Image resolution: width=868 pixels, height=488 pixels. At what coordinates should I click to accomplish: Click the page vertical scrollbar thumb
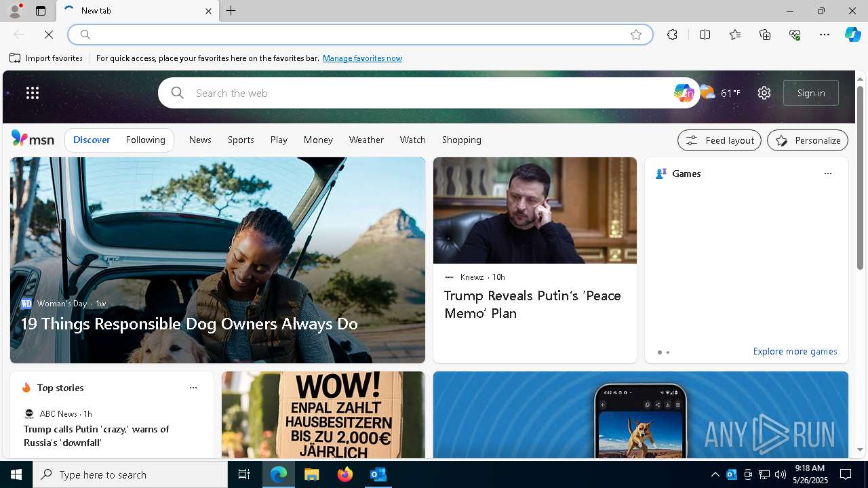[x=860, y=178]
